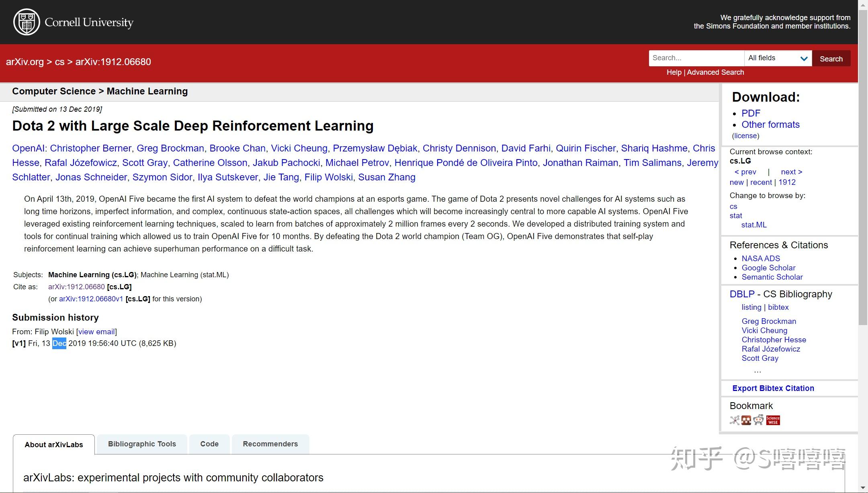Image resolution: width=868 pixels, height=493 pixels.
Task: Select the Recommenders tab
Action: [x=270, y=444]
